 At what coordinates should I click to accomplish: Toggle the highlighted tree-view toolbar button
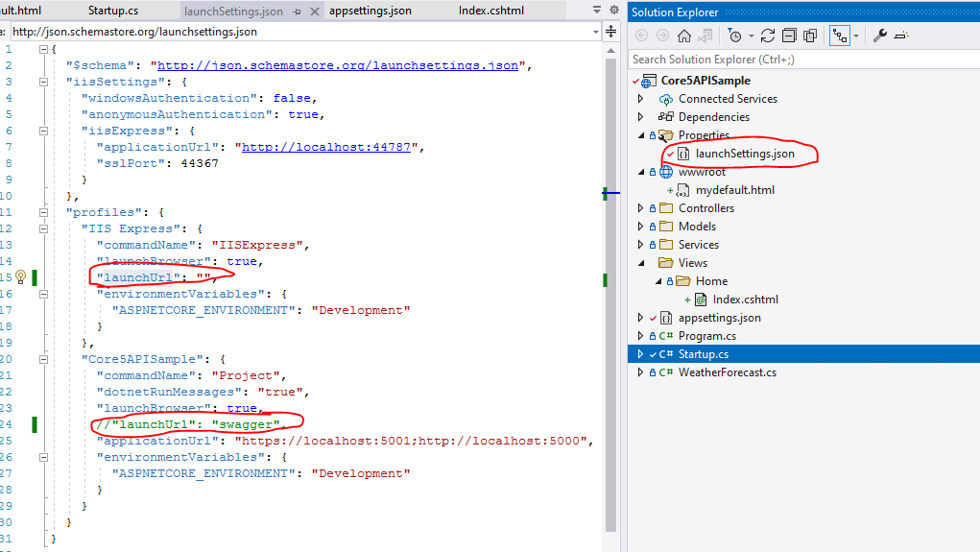point(839,36)
